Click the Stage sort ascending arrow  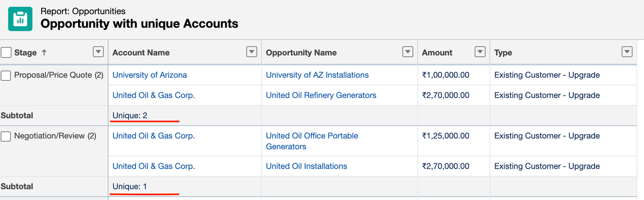tap(44, 52)
